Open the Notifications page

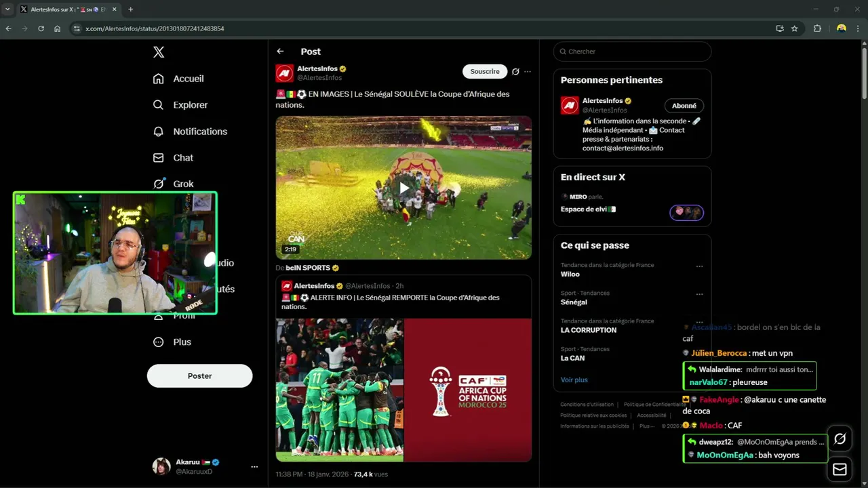click(x=190, y=131)
